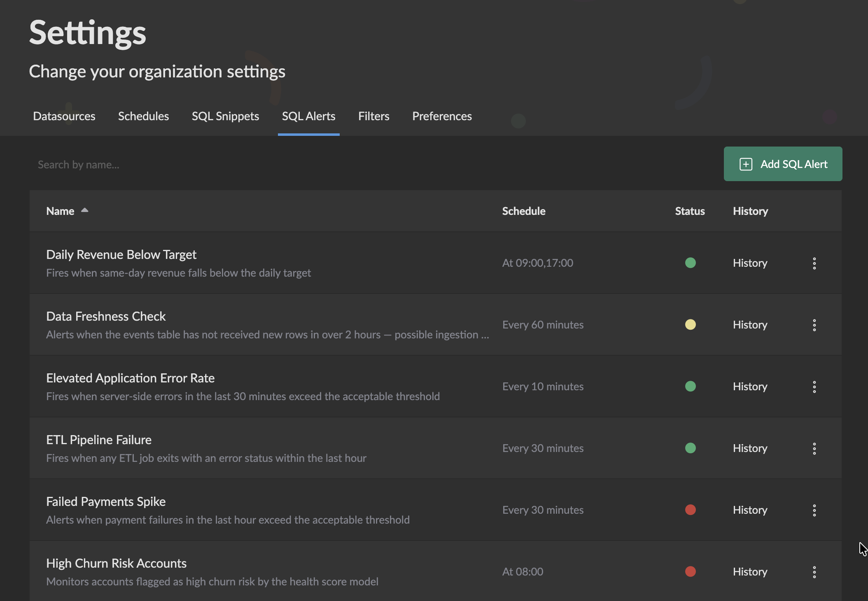Go to the Filters tab
The height and width of the screenshot is (601, 868).
coord(373,116)
